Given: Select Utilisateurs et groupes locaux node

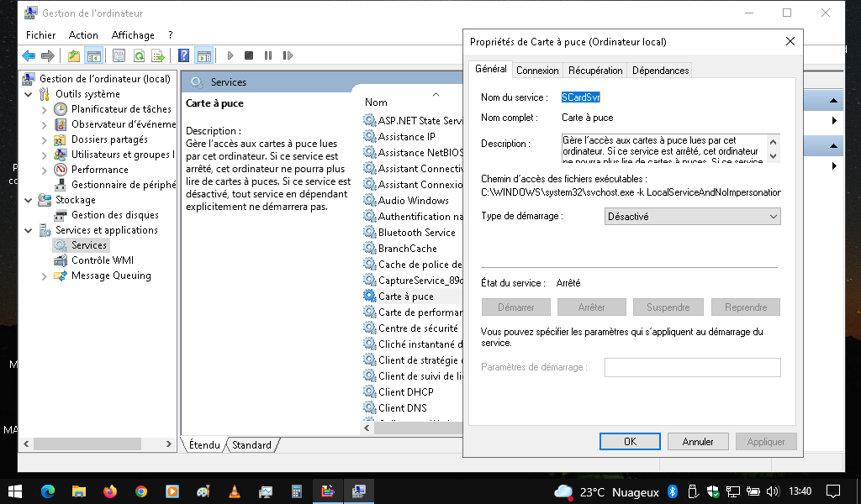Looking at the screenshot, I should [123, 155].
